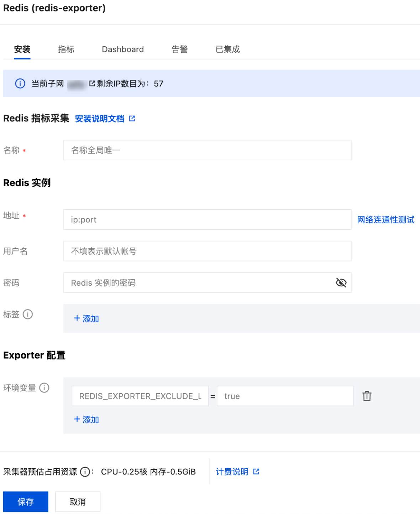Click the info icon in subnet banner
The height and width of the screenshot is (514, 420).
click(x=20, y=83)
